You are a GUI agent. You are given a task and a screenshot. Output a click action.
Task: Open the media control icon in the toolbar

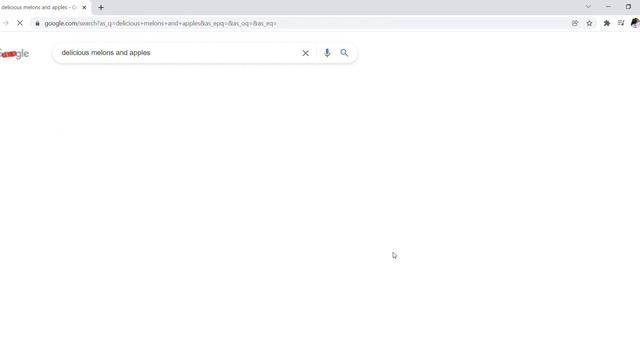[621, 23]
